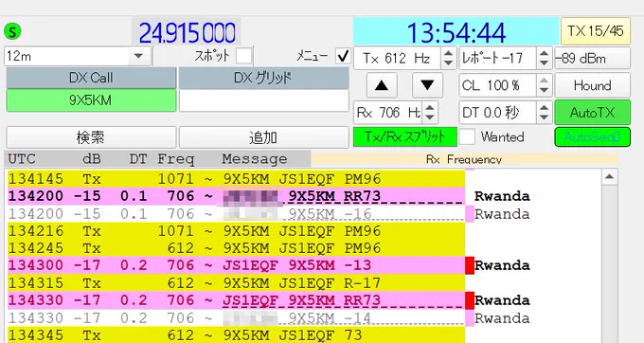Toggle the AutoTX button
The image size is (644, 343).
coord(592,113)
